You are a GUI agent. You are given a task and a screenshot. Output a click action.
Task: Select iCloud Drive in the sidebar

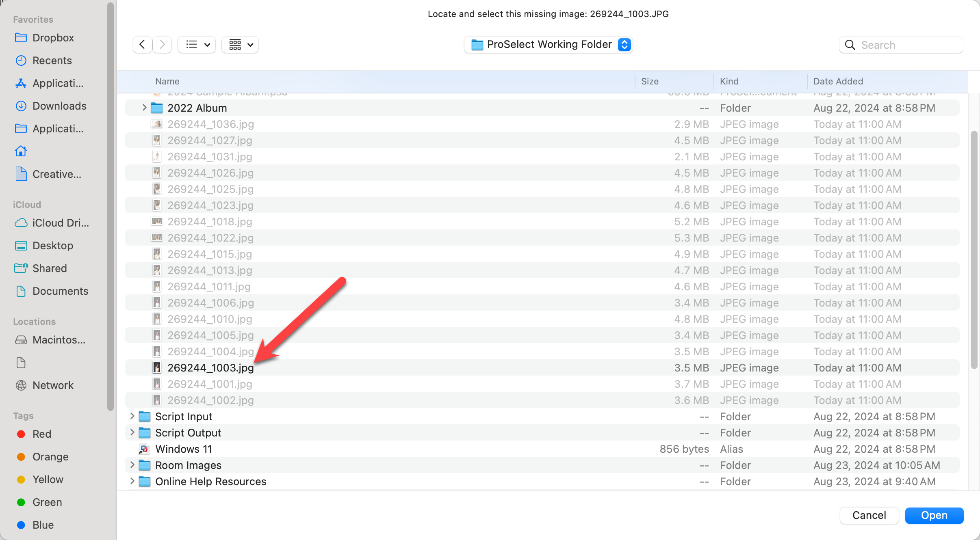pos(60,223)
